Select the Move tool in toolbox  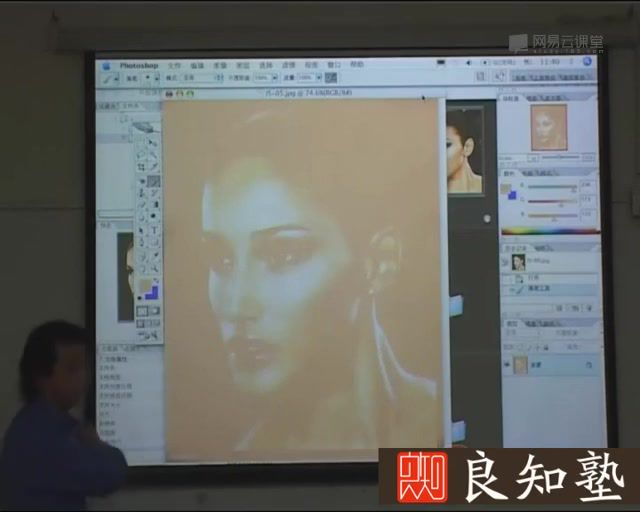pyautogui.click(x=153, y=143)
